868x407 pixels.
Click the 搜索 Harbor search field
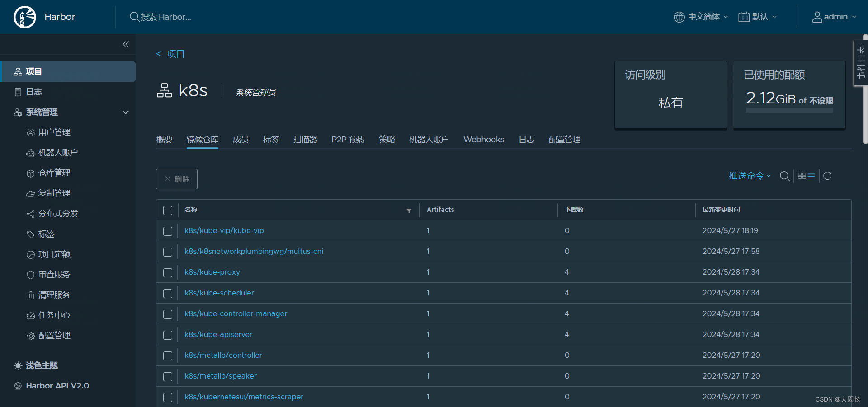(165, 17)
